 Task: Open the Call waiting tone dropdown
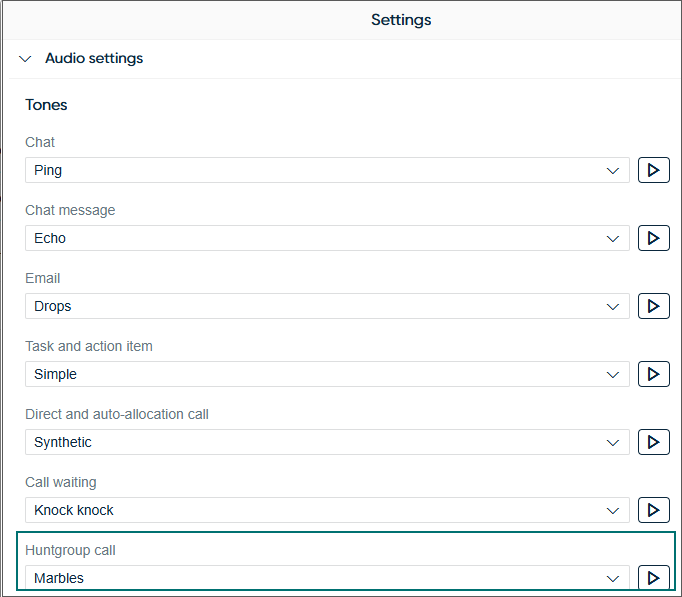coord(327,510)
